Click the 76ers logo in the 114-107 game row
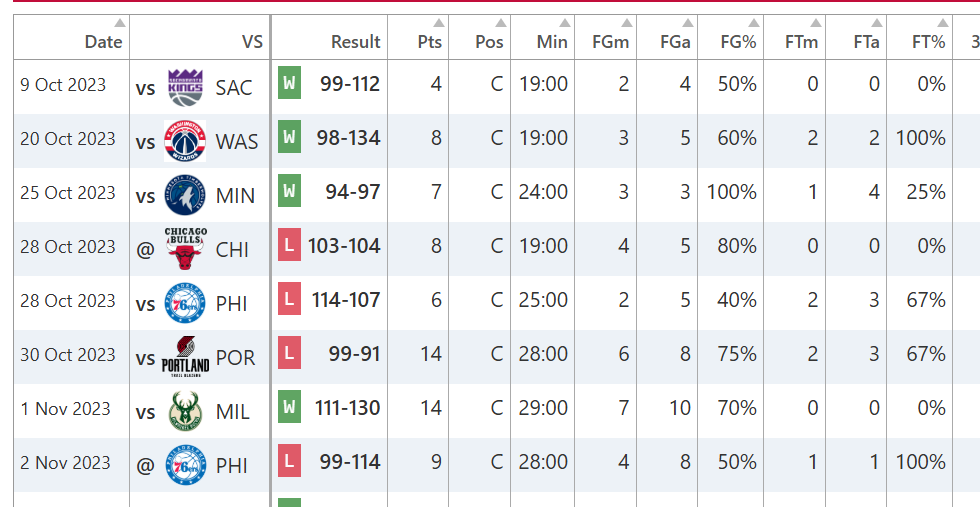 coord(185,303)
